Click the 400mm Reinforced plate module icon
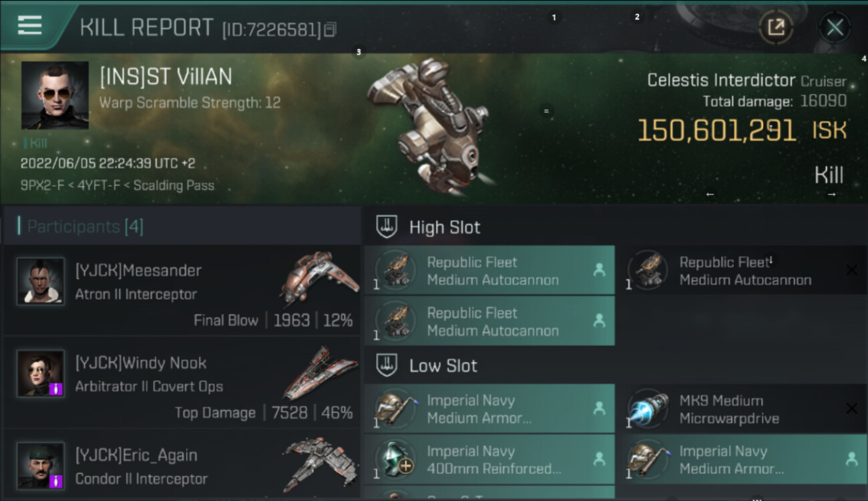The height and width of the screenshot is (501, 868). [x=395, y=460]
